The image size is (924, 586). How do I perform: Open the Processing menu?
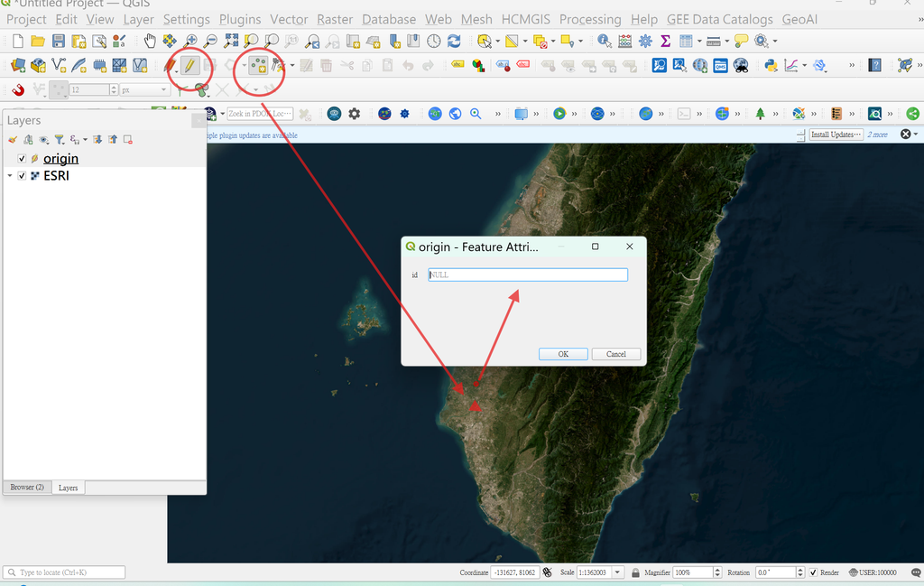click(x=590, y=20)
